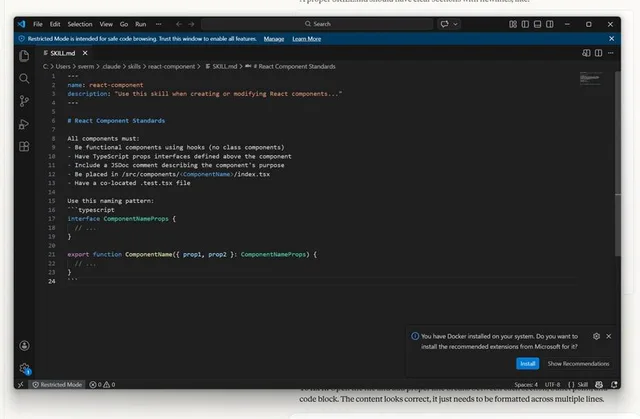Split the editor right

click(598, 53)
